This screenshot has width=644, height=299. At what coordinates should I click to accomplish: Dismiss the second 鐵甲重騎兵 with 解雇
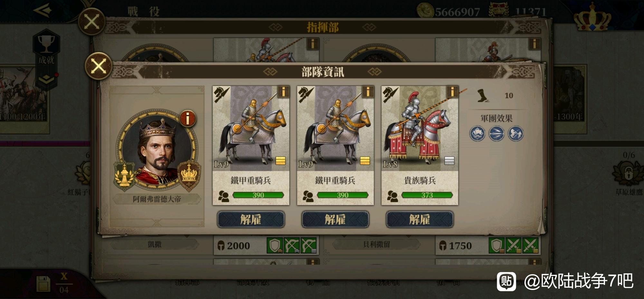(335, 220)
